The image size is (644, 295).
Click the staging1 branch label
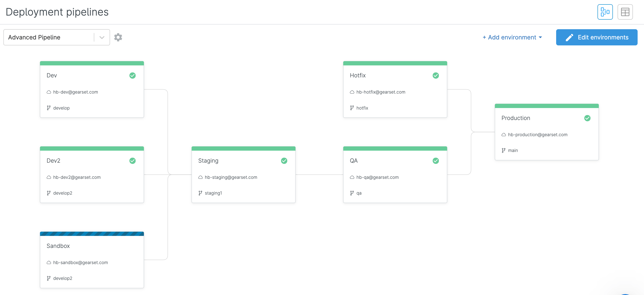pos(213,193)
